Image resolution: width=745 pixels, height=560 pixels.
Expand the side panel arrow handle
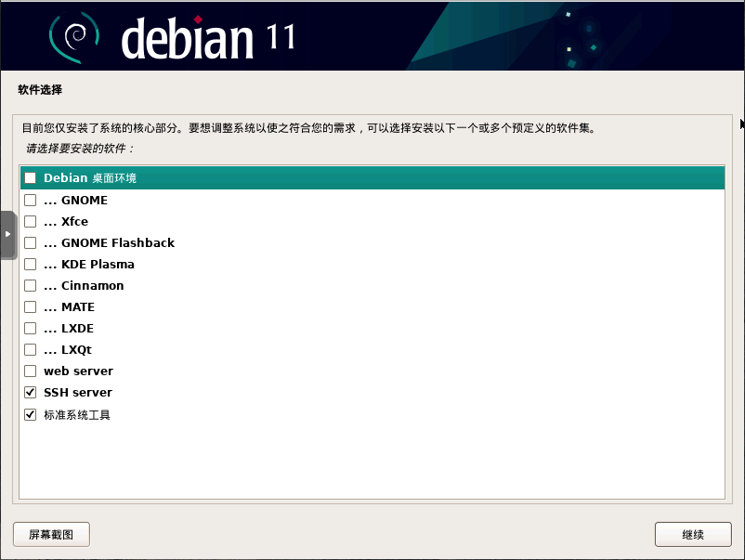pyautogui.click(x=7, y=234)
